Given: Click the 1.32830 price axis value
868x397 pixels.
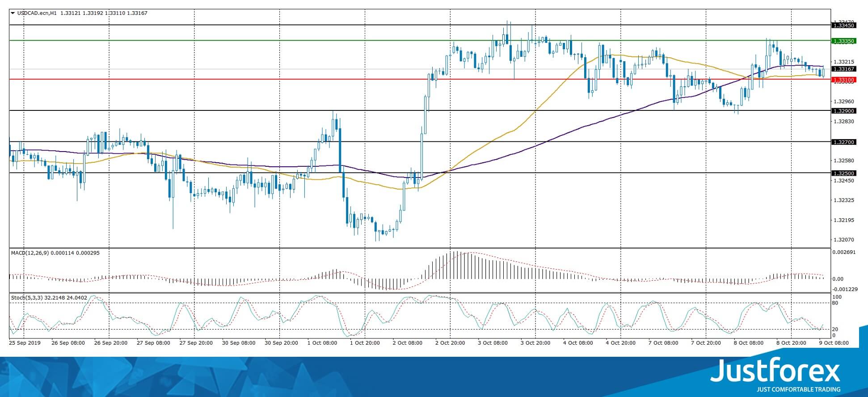Looking at the screenshot, I should [844, 121].
